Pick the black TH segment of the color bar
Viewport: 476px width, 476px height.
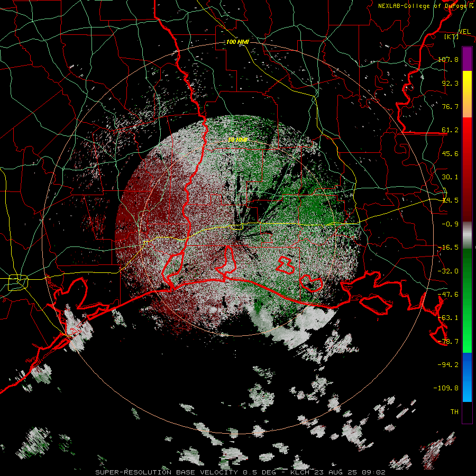coord(467,413)
